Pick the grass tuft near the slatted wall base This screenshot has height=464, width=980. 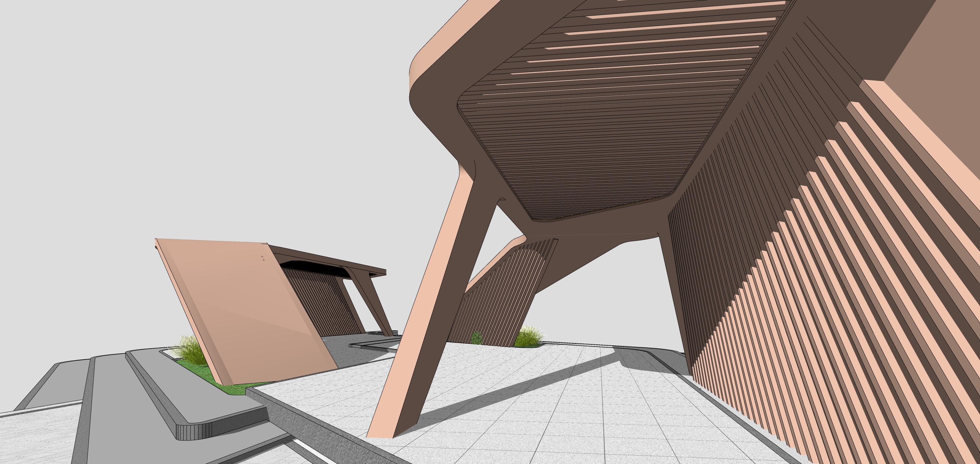529,337
